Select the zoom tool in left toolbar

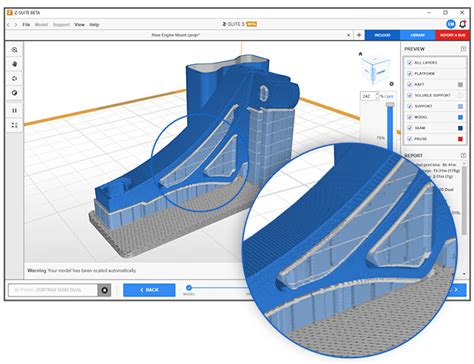[x=14, y=50]
